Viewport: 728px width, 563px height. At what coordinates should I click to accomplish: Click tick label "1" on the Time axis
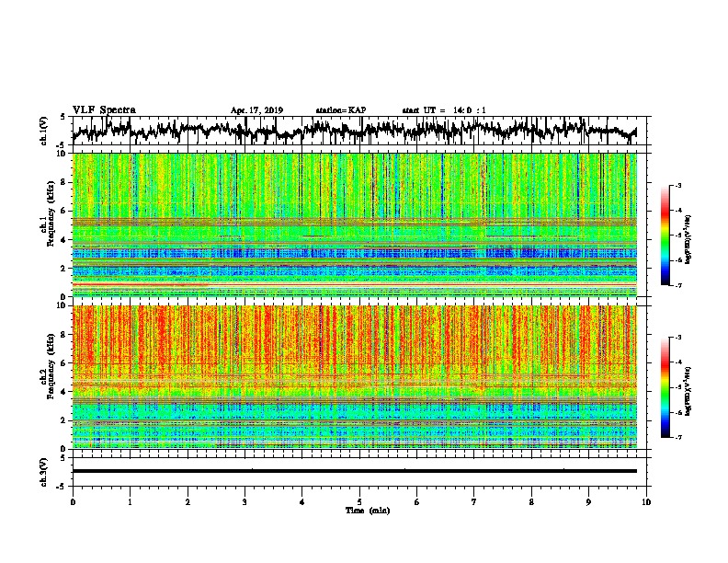[130, 502]
